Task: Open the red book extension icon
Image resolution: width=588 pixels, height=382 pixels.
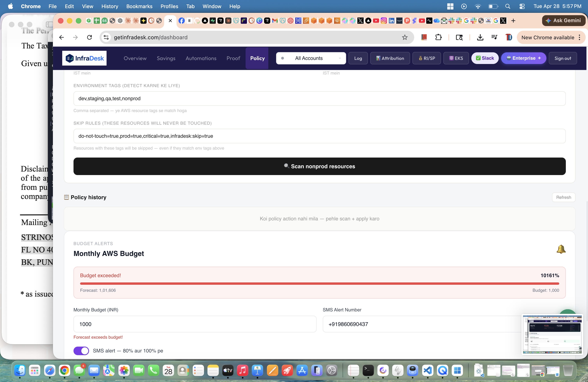Action: (x=424, y=37)
